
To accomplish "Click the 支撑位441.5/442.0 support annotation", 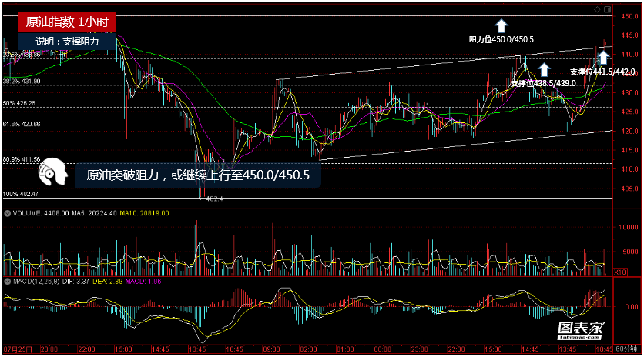I will [x=602, y=72].
